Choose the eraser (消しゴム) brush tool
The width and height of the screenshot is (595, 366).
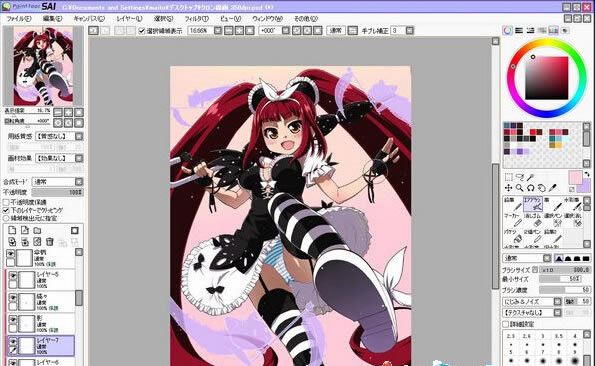[x=533, y=219]
